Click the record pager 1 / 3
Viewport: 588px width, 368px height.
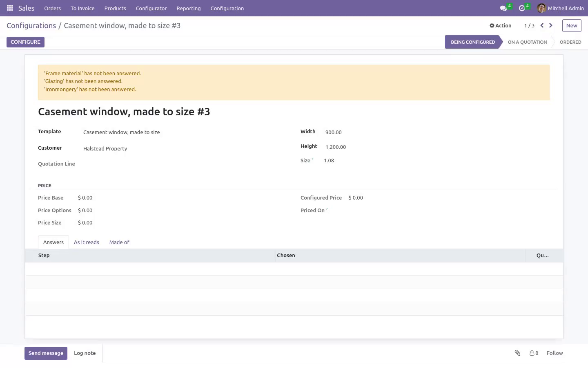click(x=529, y=25)
